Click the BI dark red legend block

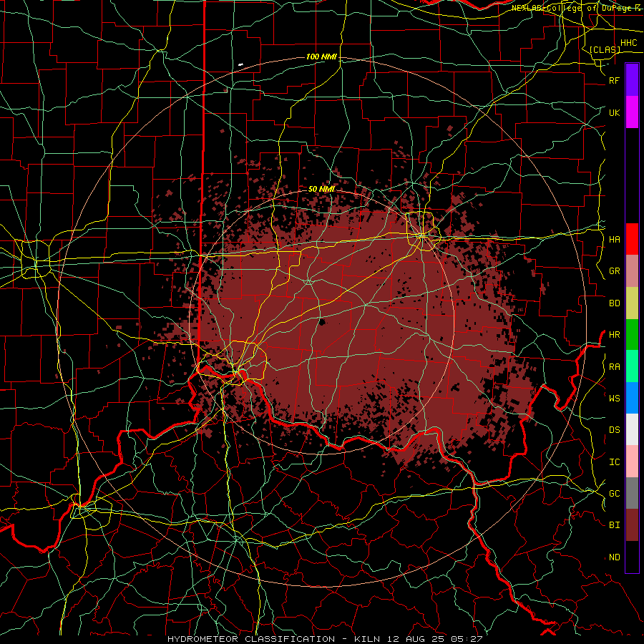pyautogui.click(x=632, y=525)
